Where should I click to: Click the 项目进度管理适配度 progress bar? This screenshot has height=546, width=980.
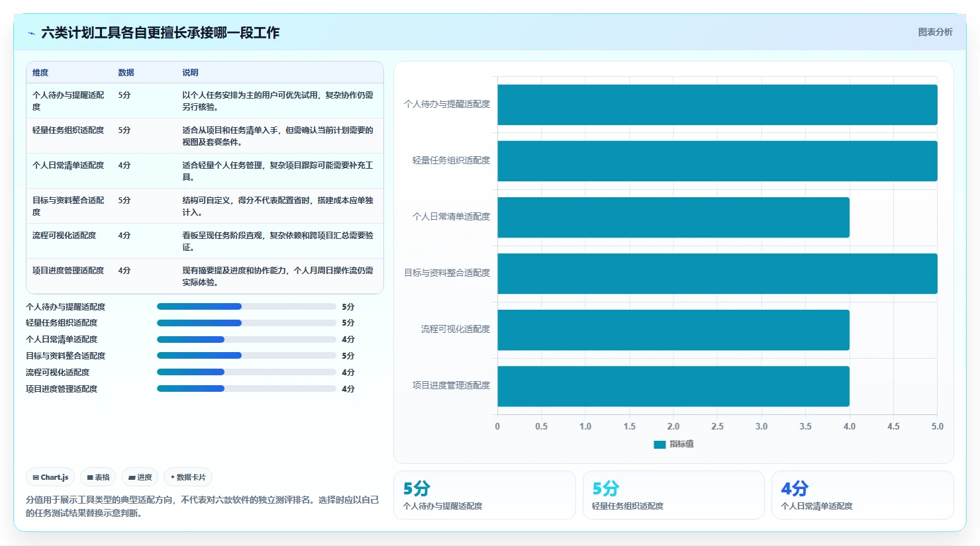coord(246,388)
